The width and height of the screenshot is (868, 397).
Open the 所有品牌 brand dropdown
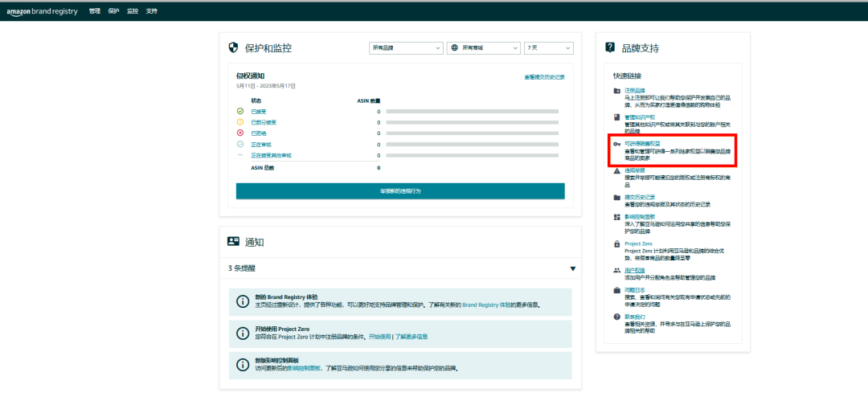[406, 48]
